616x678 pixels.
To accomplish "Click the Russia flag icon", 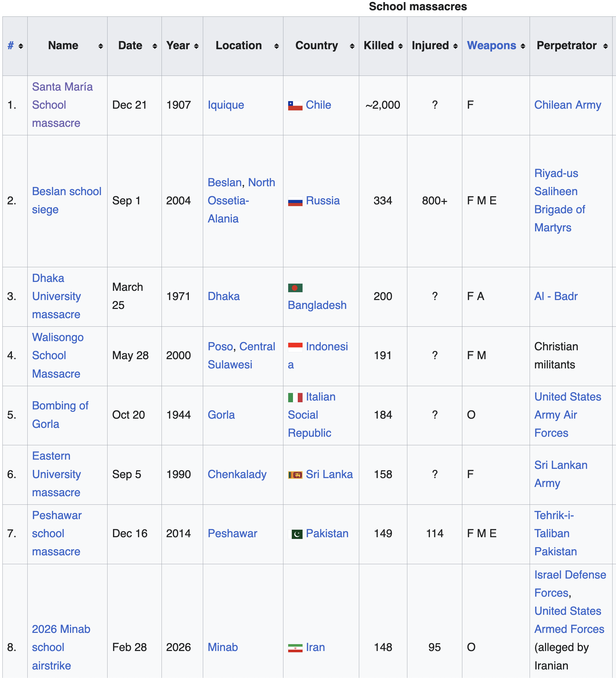I will [295, 201].
